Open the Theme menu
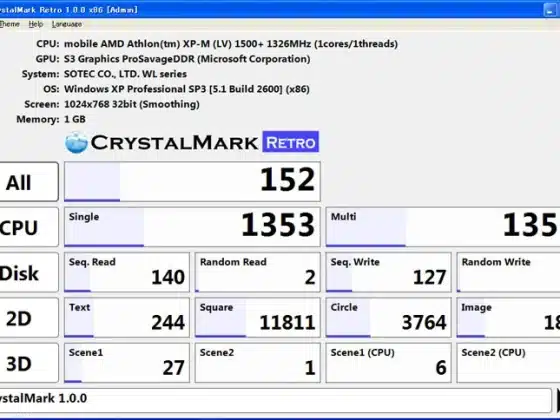Image resolution: width=560 pixels, height=420 pixels. [10, 24]
